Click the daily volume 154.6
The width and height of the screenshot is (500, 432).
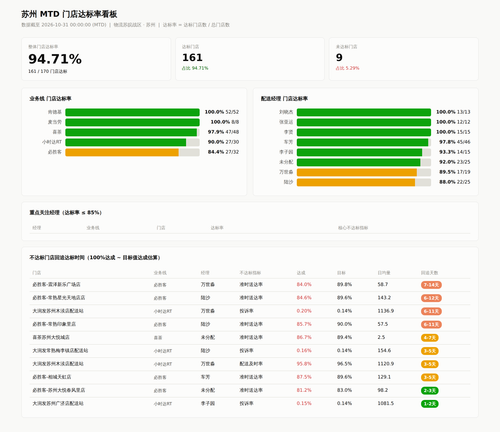pos(384,350)
